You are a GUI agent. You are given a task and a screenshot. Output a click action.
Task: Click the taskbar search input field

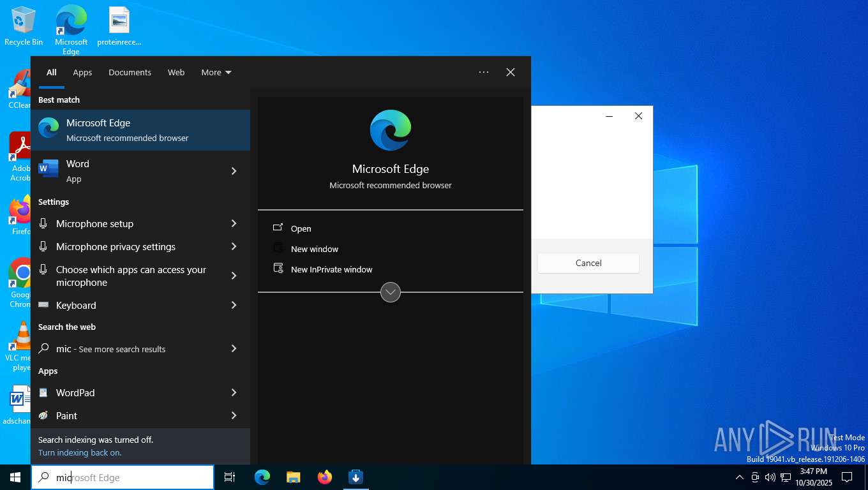click(x=123, y=477)
